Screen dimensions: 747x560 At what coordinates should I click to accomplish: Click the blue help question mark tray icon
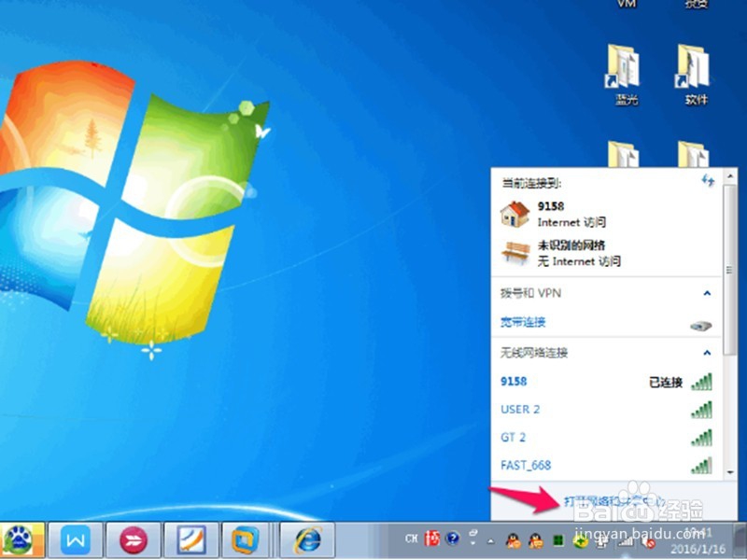(453, 539)
